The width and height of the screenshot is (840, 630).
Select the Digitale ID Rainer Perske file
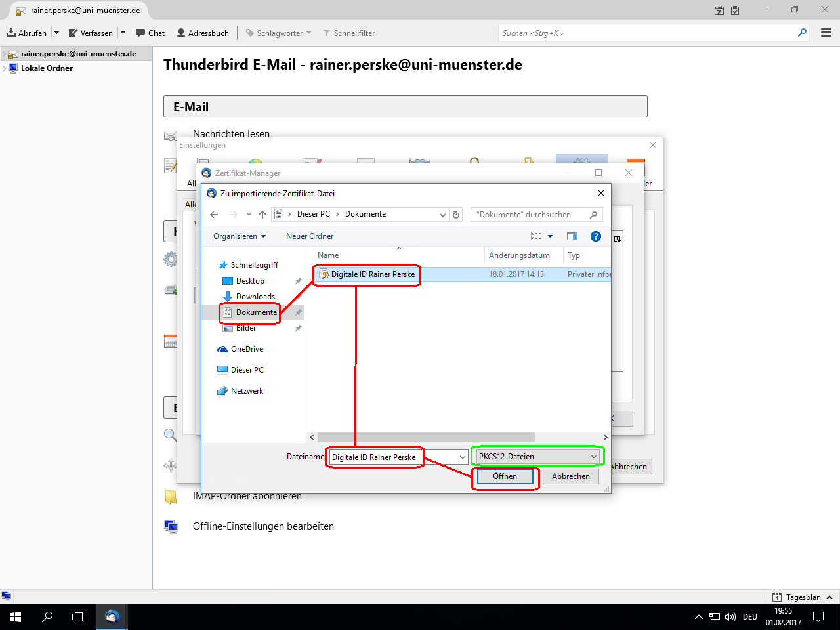tap(372, 274)
